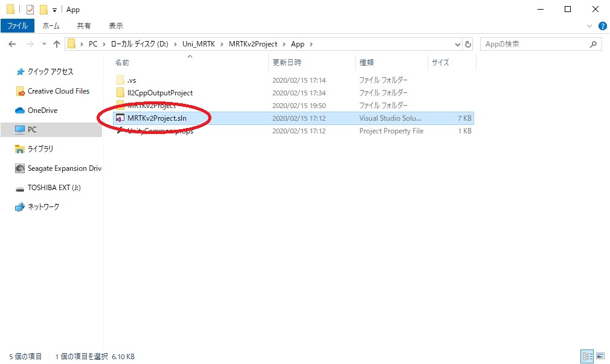Sort by 名前 column header
This screenshot has height=364, width=610.
click(x=122, y=63)
